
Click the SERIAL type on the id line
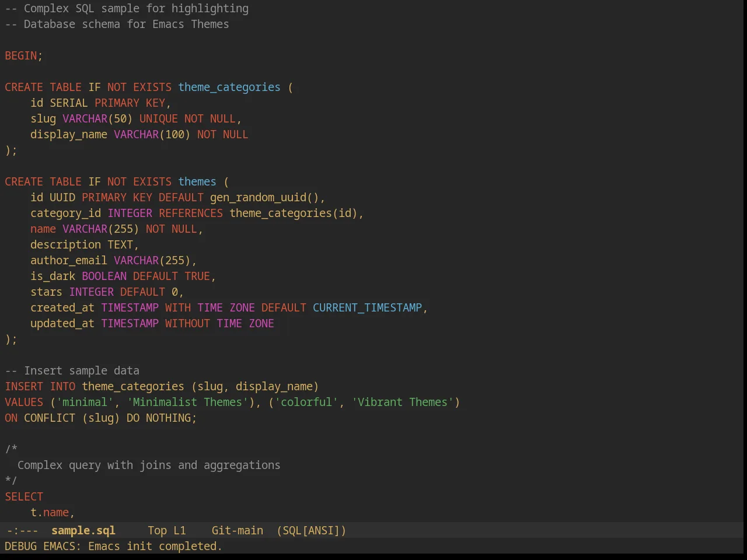[x=69, y=103]
